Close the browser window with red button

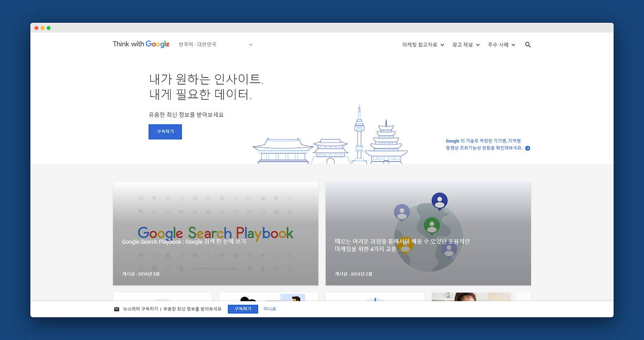[37, 28]
